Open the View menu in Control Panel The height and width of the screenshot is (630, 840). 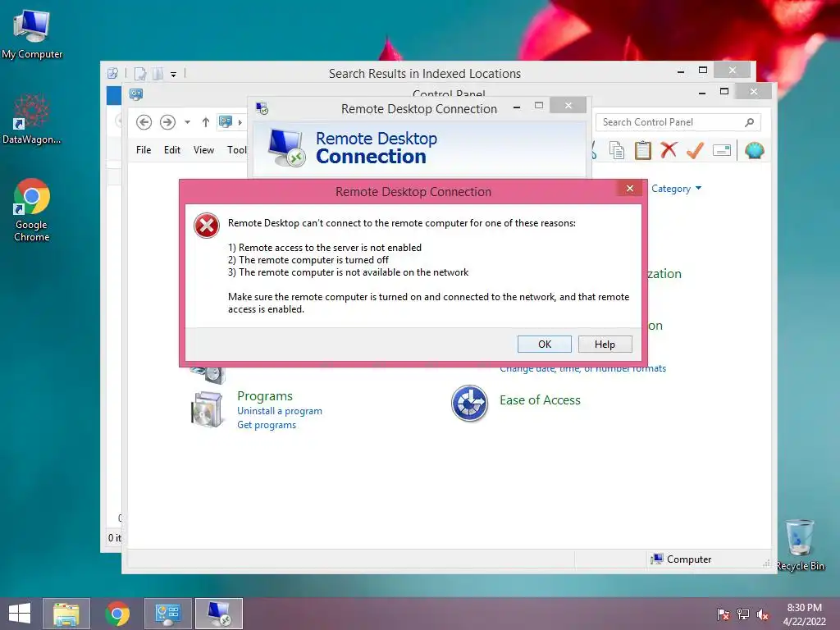point(203,150)
